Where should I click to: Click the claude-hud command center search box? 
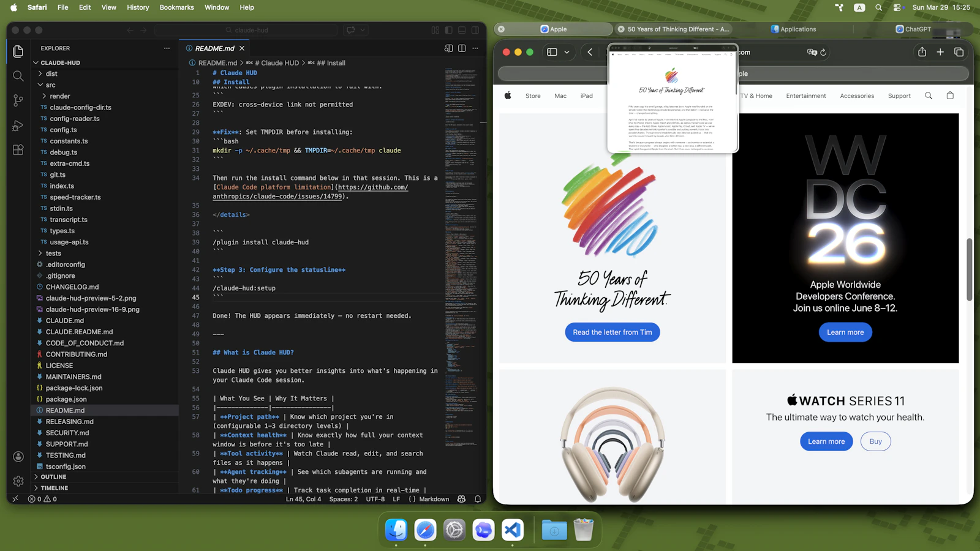click(246, 30)
